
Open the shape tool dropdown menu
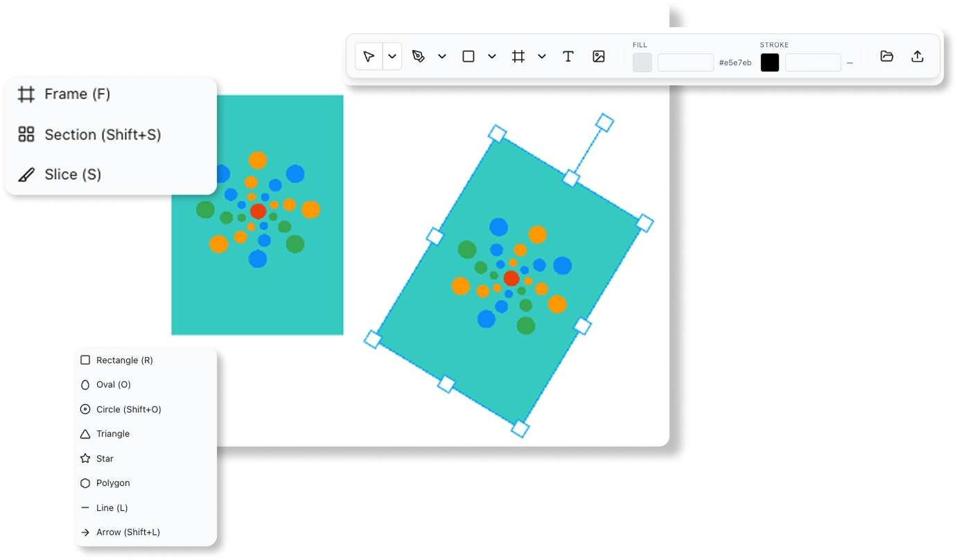click(492, 56)
